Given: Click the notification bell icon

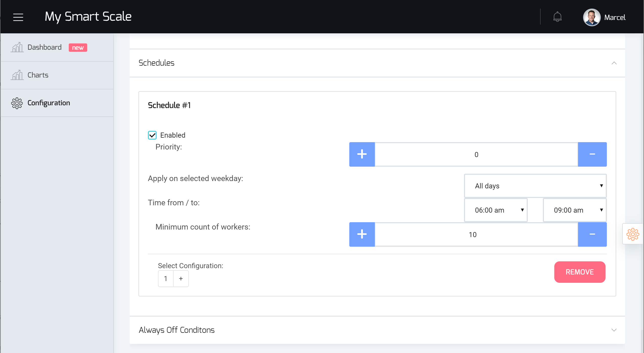Looking at the screenshot, I should tap(557, 17).
